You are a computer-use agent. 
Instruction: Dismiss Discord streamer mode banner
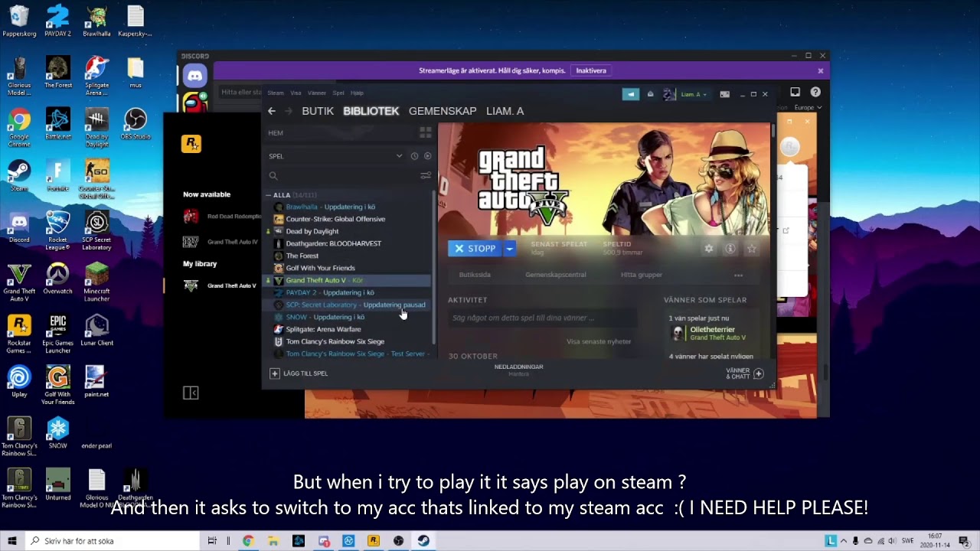coord(820,70)
